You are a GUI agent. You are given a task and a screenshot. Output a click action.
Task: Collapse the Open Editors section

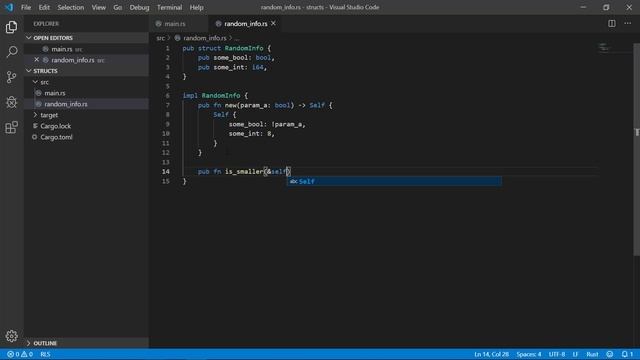click(x=29, y=38)
